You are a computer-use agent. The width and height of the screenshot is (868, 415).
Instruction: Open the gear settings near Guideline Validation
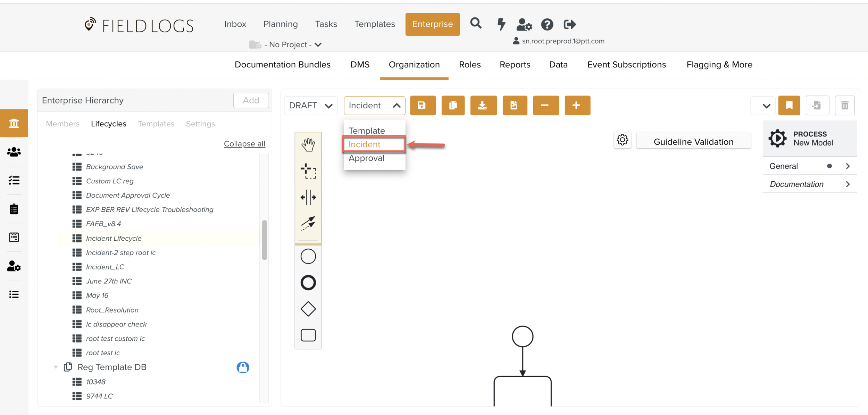tap(622, 140)
